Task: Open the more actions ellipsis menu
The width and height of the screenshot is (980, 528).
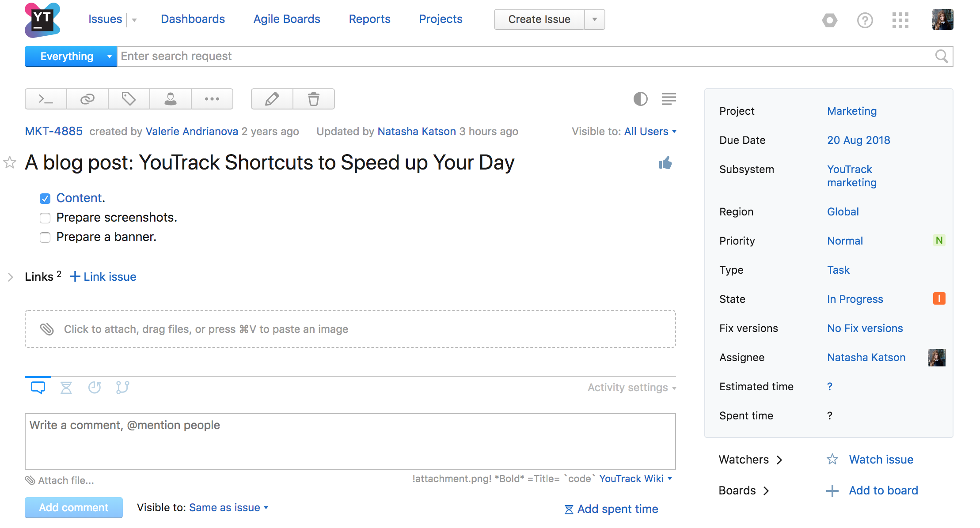Action: 212,99
